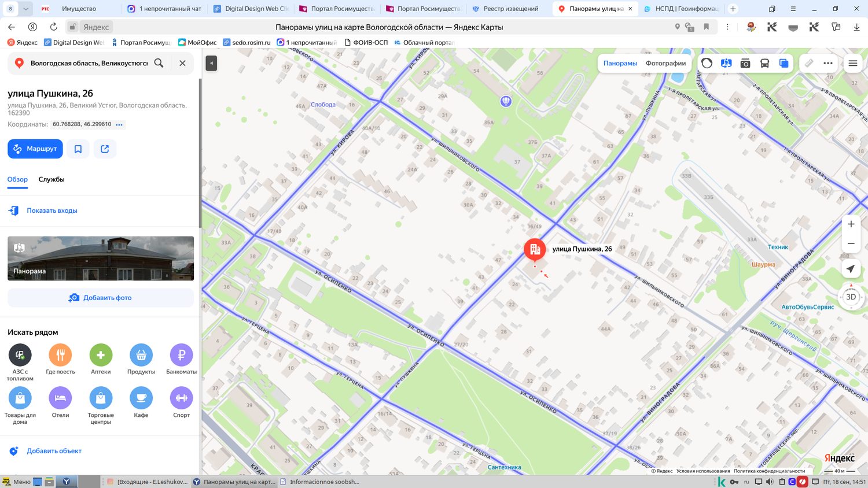Switch to the Службы tab
The width and height of the screenshot is (868, 488).
click(52, 179)
